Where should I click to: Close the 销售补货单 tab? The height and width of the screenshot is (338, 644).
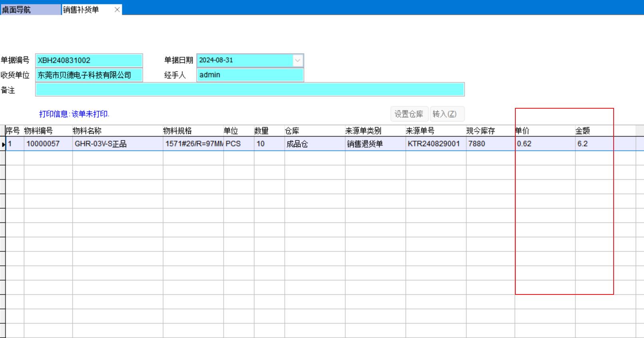[x=117, y=10]
